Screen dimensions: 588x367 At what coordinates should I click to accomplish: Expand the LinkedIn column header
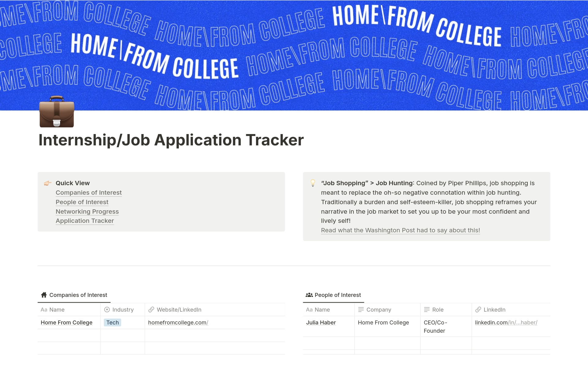coord(494,309)
